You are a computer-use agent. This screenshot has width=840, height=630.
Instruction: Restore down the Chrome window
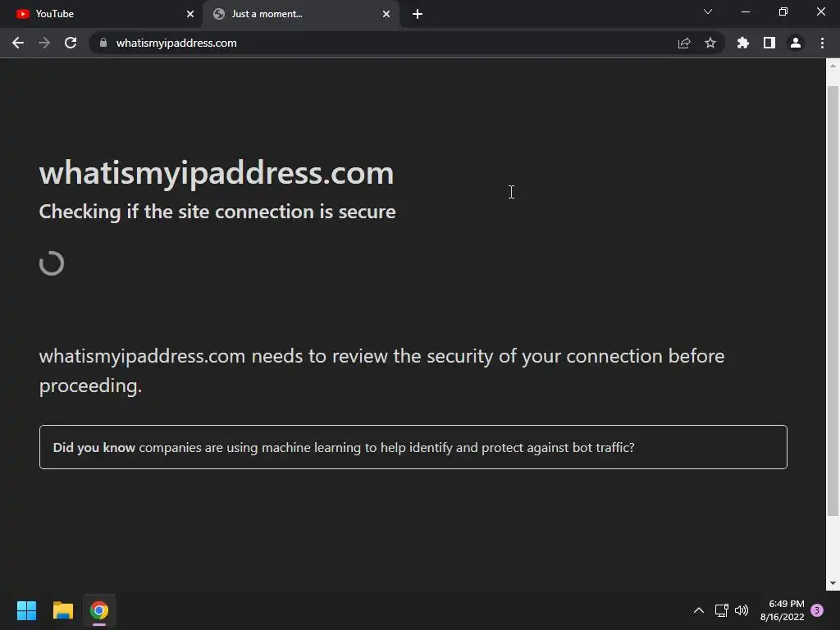(x=783, y=11)
